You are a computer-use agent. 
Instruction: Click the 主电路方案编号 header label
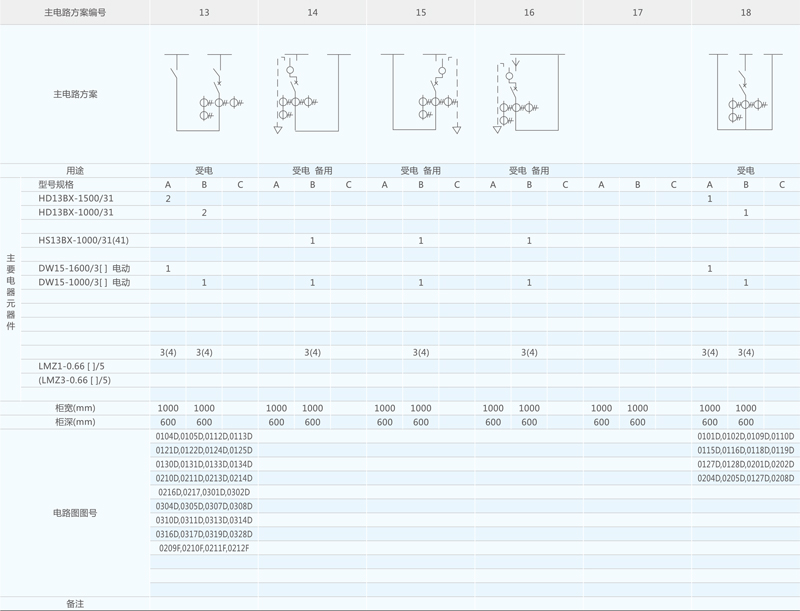(x=75, y=12)
